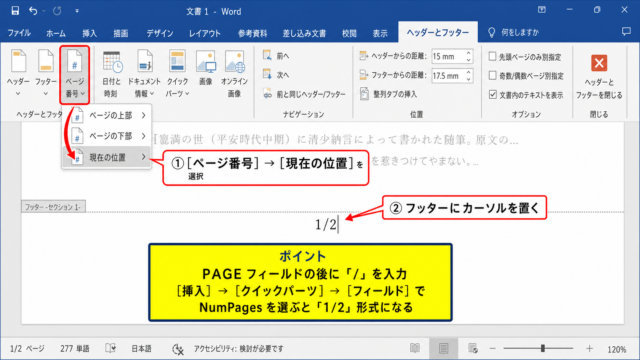Viewport: 640px width, 360px height.
Task: Click the 120% zoom level
Action: coord(616,349)
